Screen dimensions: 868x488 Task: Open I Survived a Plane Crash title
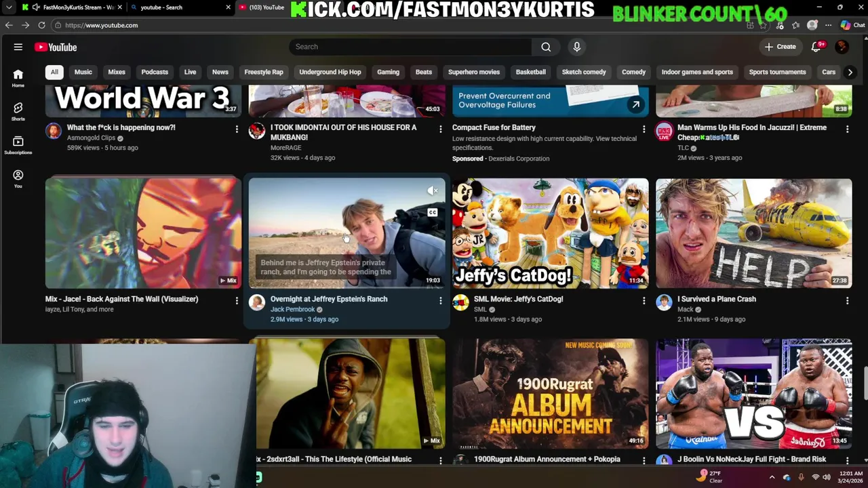(717, 299)
